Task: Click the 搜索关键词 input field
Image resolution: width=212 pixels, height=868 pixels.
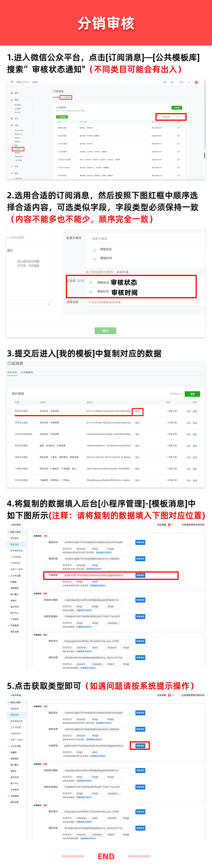Action: [145, 239]
